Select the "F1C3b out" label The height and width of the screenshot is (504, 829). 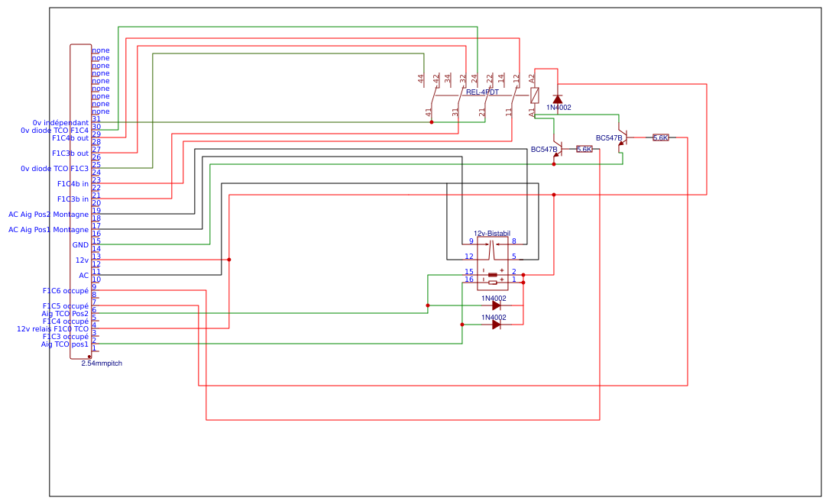tap(70, 153)
